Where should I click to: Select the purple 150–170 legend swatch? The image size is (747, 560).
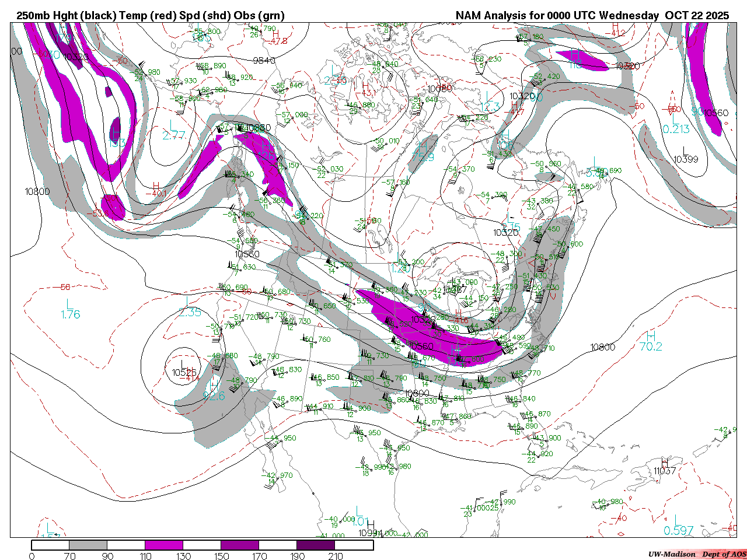tap(240, 545)
